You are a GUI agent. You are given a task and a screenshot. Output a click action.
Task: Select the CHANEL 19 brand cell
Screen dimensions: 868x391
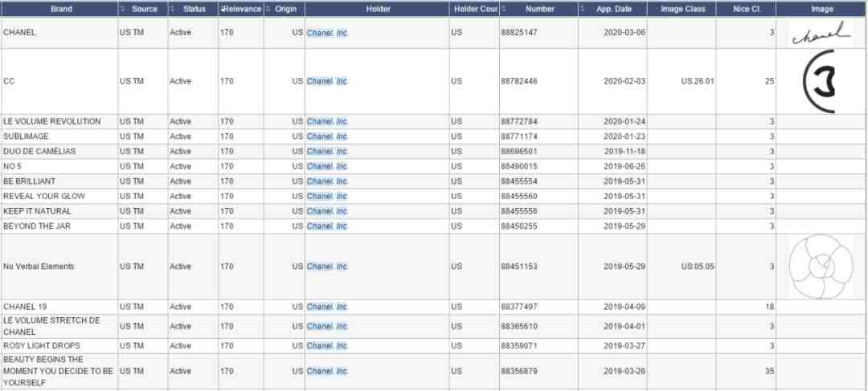tap(59, 307)
